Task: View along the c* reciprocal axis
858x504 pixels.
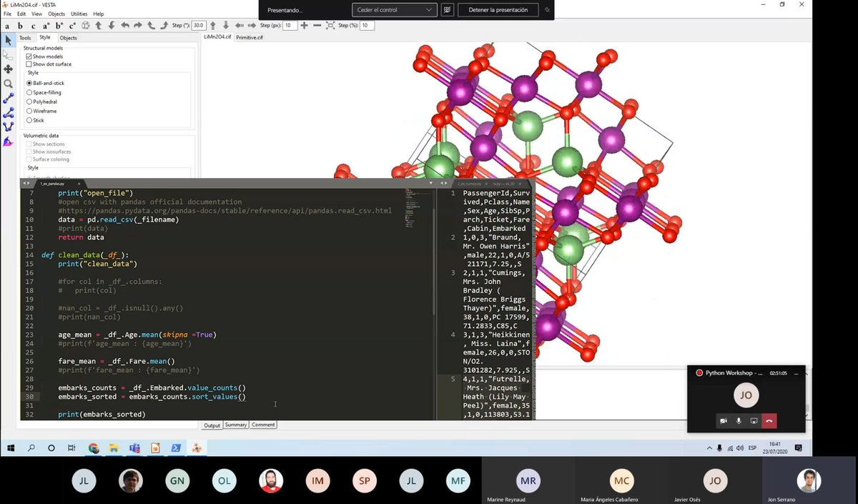Action: pyautogui.click(x=72, y=26)
